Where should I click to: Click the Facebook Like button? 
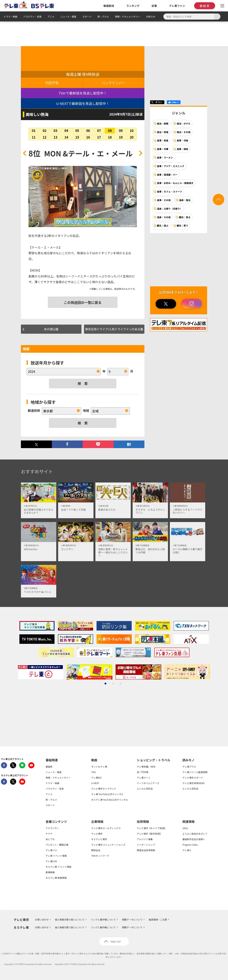point(173,102)
